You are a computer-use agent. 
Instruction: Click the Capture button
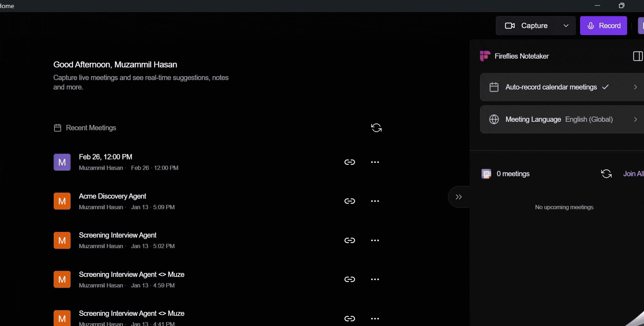pos(527,26)
